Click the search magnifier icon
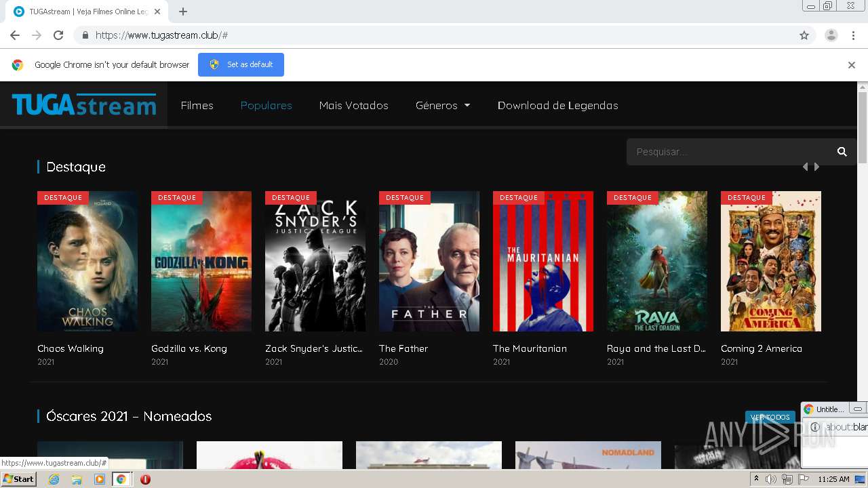Screen dimensions: 868x488 pos(842,152)
